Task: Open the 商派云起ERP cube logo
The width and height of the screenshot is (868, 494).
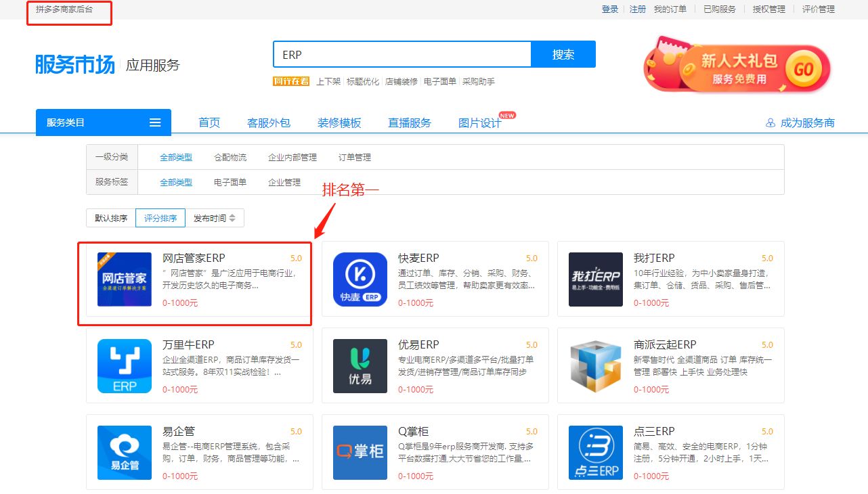Action: pos(596,365)
